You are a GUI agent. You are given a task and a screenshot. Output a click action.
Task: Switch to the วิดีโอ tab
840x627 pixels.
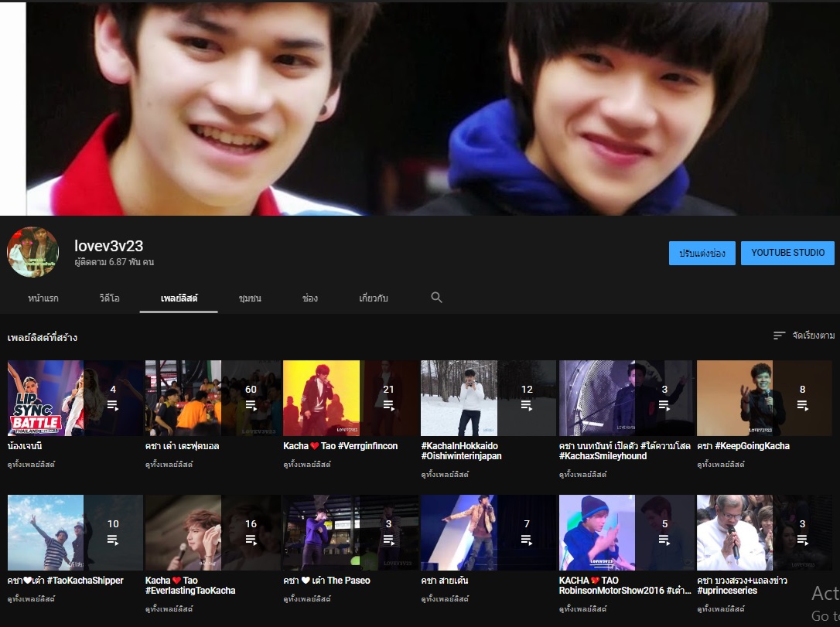(x=109, y=298)
